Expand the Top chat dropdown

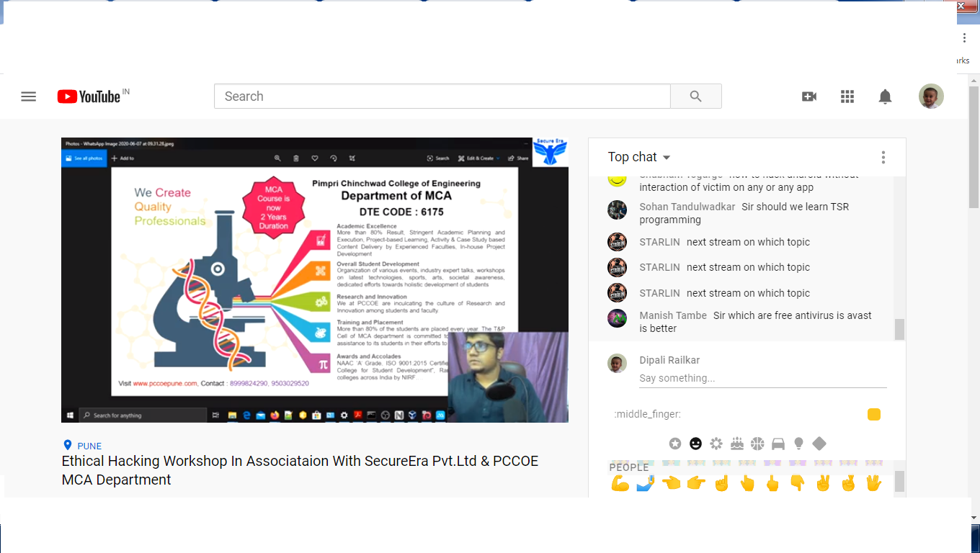click(x=639, y=157)
